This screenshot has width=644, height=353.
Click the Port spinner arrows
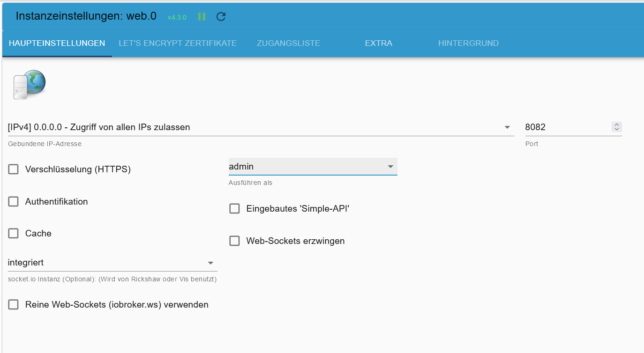[x=617, y=127]
